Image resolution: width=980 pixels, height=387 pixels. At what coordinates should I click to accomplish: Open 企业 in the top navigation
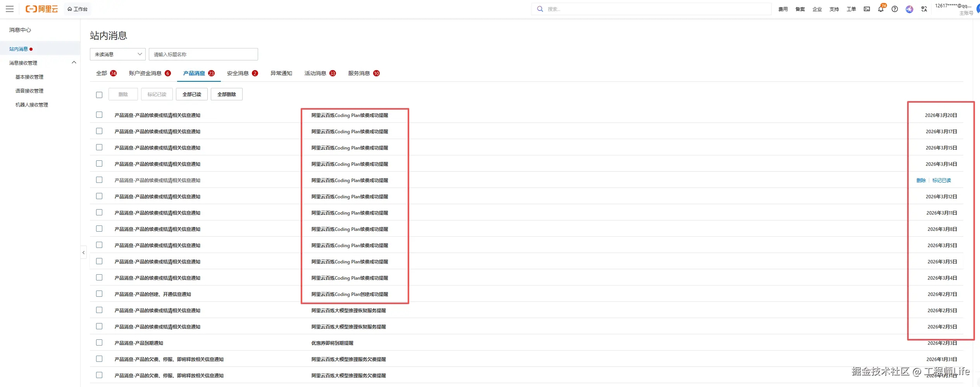tap(817, 9)
